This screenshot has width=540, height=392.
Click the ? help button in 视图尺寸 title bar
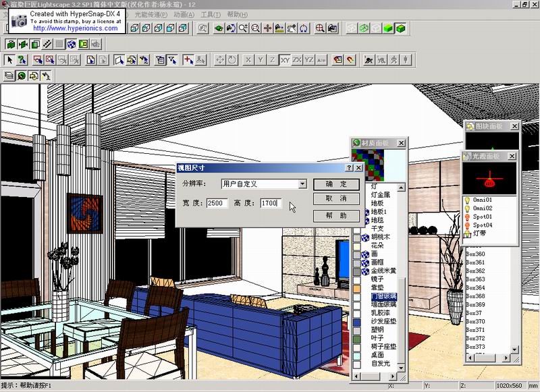pos(349,167)
